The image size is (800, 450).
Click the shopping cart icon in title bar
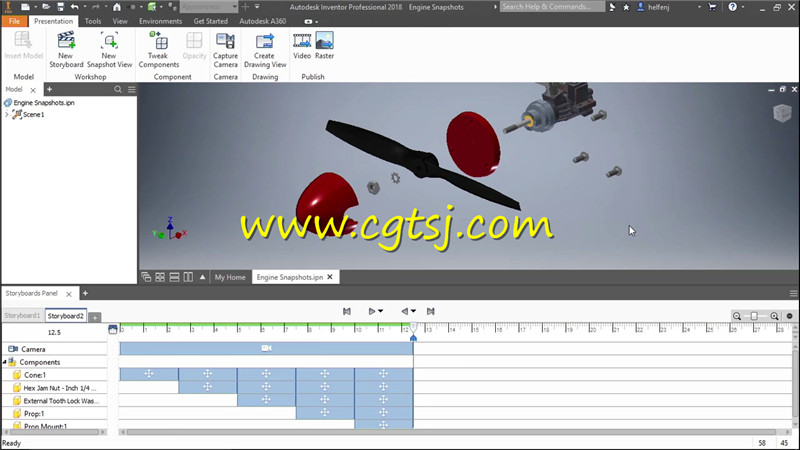pos(712,7)
